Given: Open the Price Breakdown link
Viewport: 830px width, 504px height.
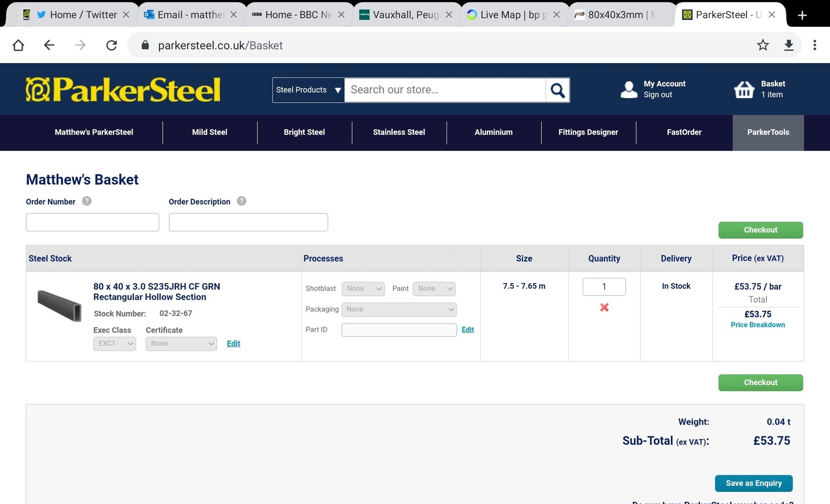Looking at the screenshot, I should [757, 325].
